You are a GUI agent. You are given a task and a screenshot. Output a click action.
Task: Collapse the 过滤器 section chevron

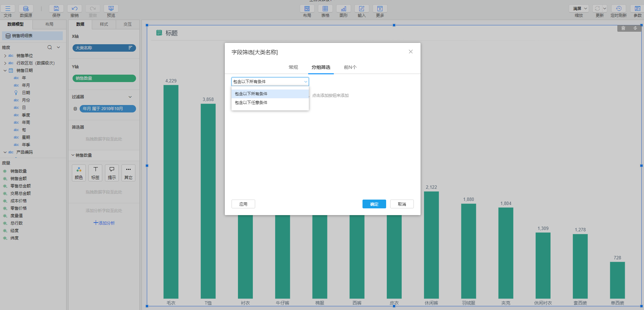[x=130, y=97]
